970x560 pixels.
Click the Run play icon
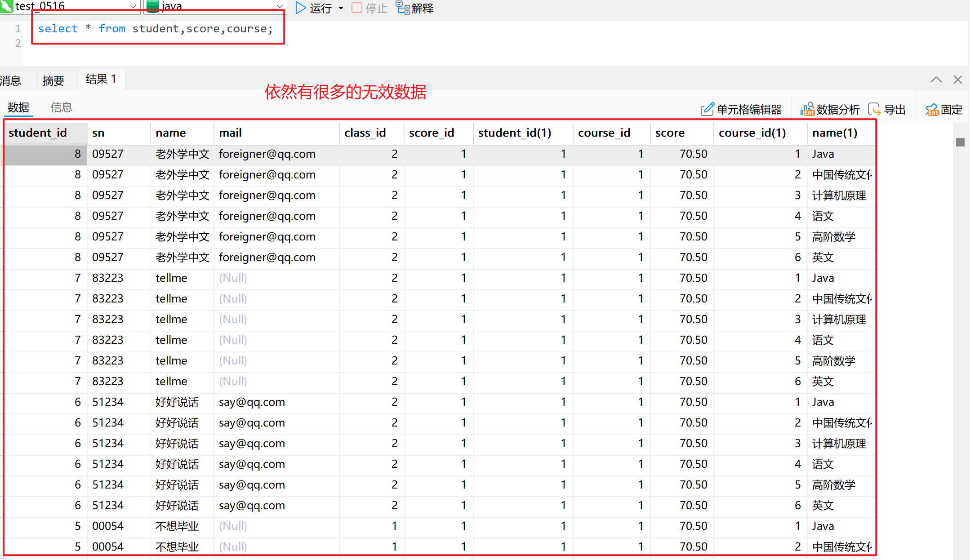300,8
